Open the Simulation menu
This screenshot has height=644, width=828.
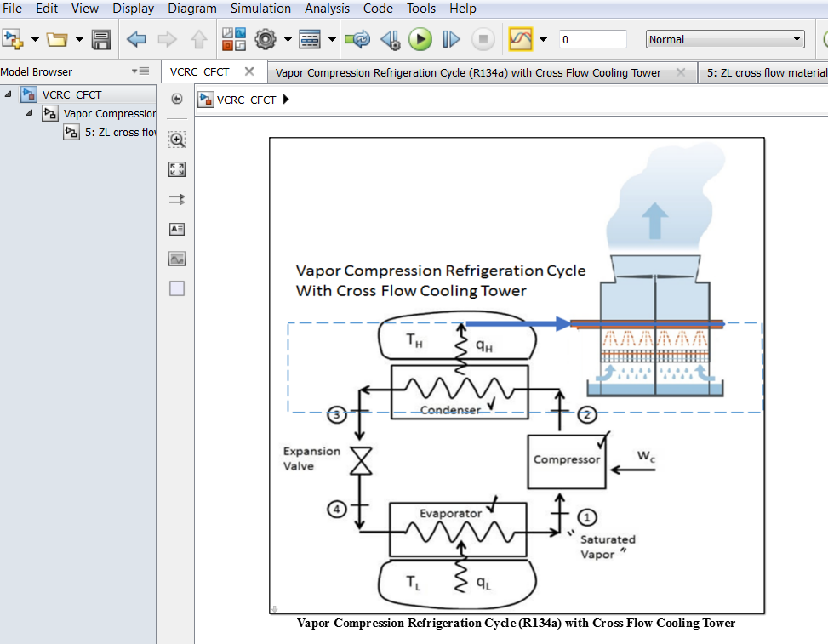point(260,9)
